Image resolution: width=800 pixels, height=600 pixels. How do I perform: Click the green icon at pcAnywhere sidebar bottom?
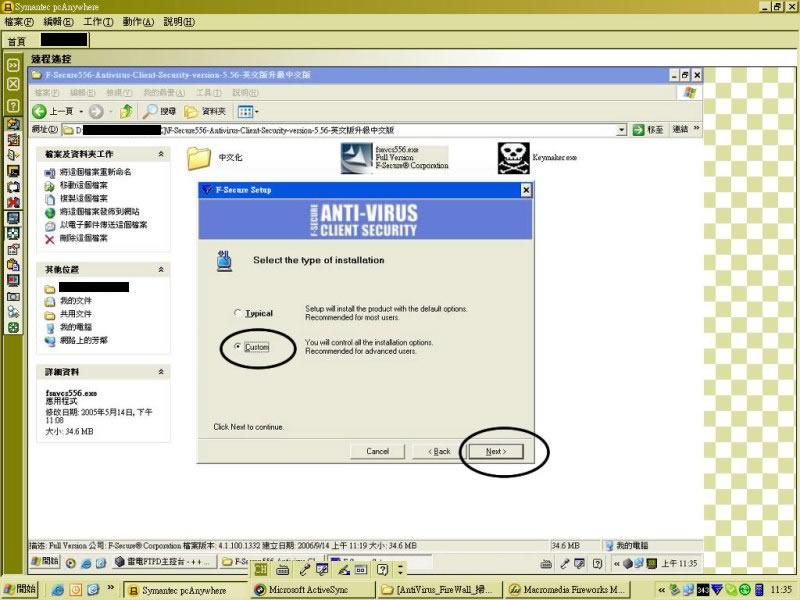pos(13,328)
